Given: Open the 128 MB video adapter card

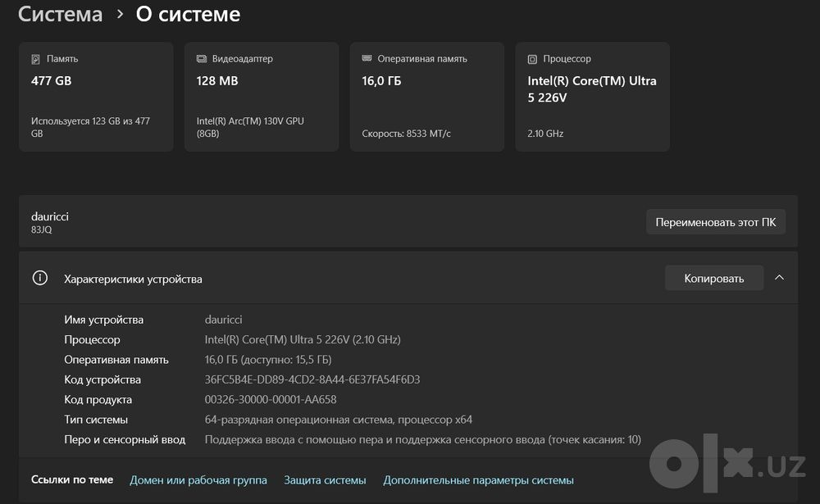Looking at the screenshot, I should coord(262,98).
